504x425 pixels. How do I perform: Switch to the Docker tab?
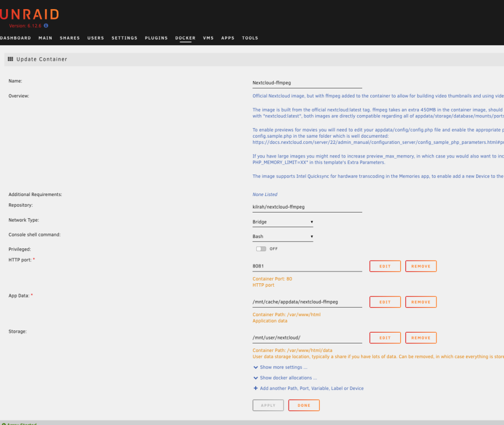tap(185, 38)
